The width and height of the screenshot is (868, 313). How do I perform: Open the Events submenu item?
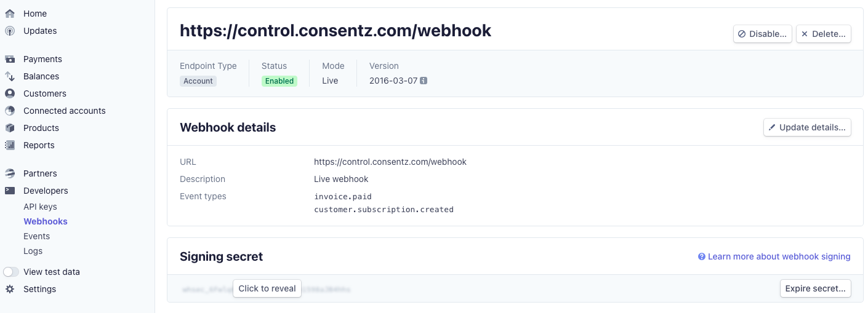(36, 236)
